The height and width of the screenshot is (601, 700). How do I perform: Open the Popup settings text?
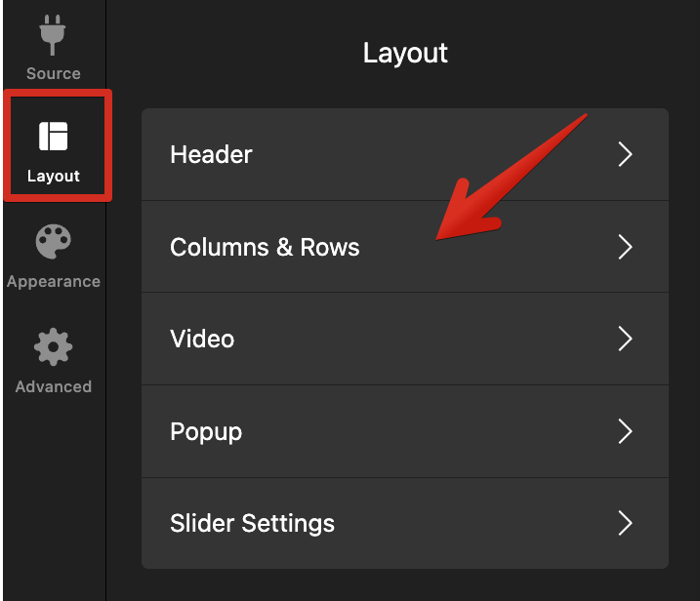[206, 432]
